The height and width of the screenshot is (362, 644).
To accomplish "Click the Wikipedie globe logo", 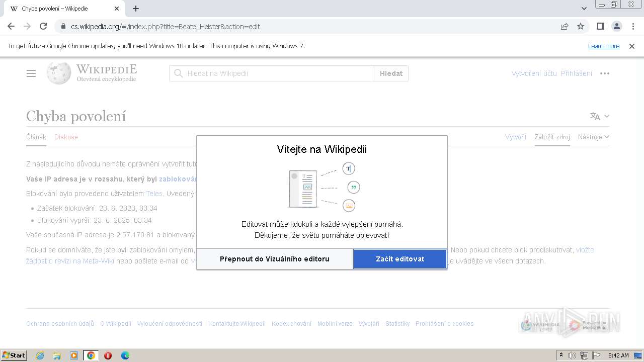I will (x=59, y=73).
